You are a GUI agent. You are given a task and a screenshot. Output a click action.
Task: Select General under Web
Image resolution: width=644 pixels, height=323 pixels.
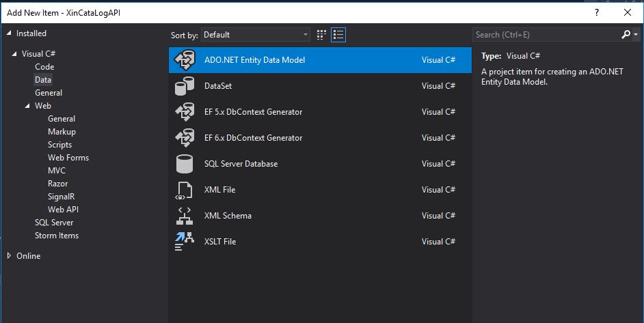[62, 119]
